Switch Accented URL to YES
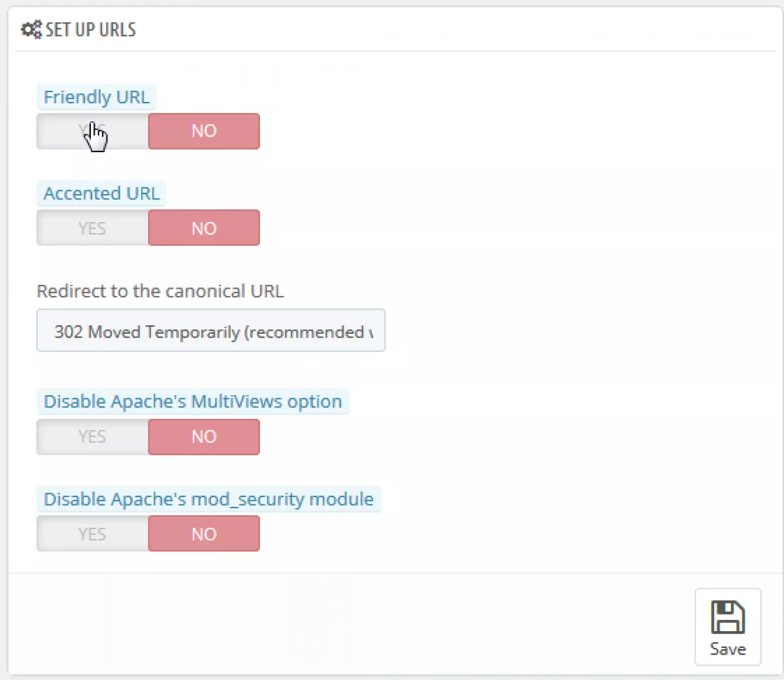784x680 pixels. pyautogui.click(x=93, y=228)
